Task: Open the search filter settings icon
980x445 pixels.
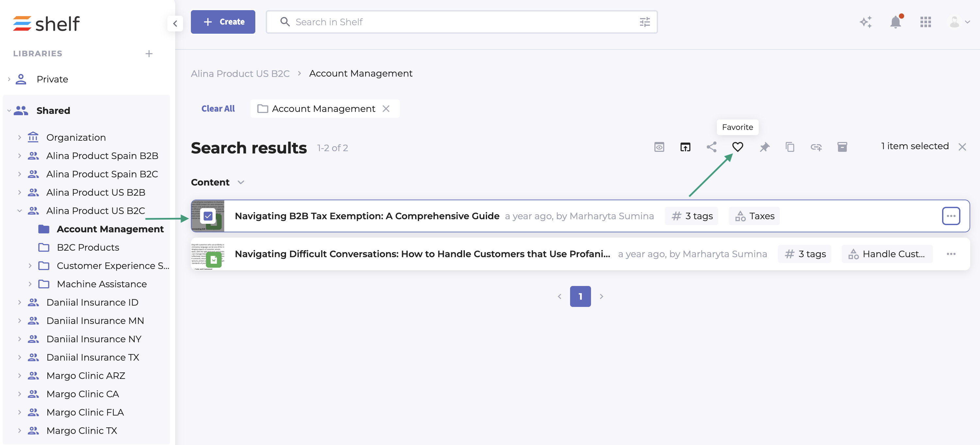Action: coord(645,22)
